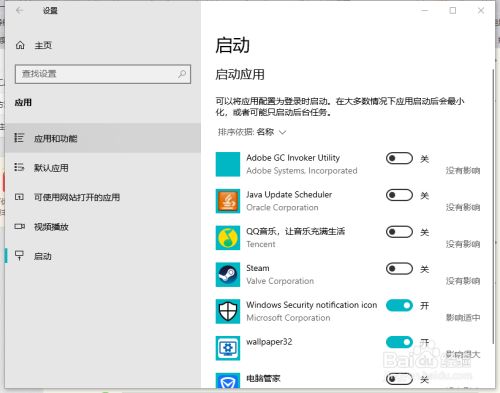
Task: Click the wallpaper32 entry name
Action: [269, 342]
